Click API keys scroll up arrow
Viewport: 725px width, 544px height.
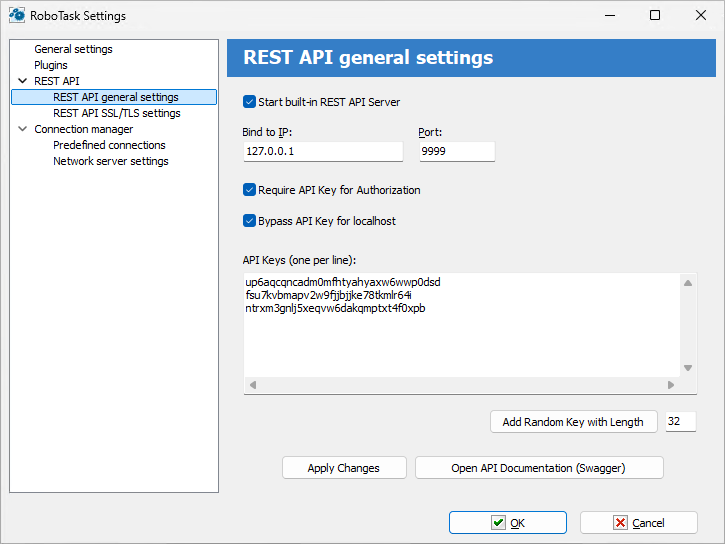pos(688,283)
